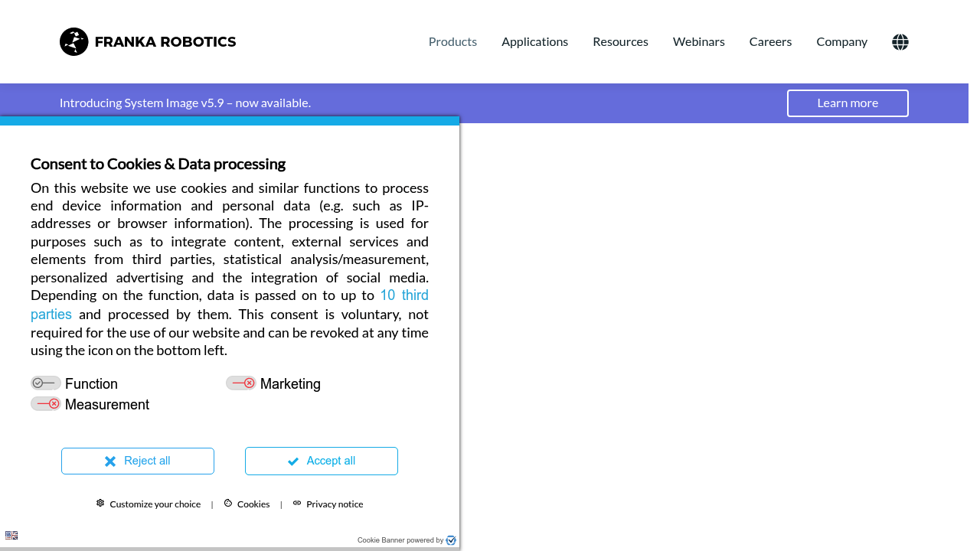Enable the Marketing cookies switch
Viewport: 980px width, 551px height.
tap(241, 383)
